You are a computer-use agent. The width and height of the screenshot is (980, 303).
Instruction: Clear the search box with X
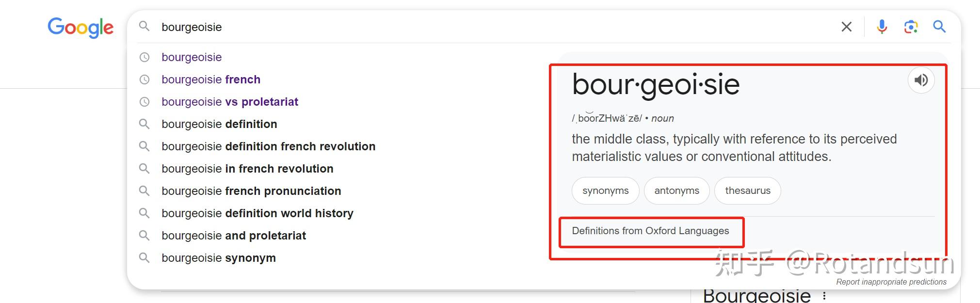click(x=847, y=27)
